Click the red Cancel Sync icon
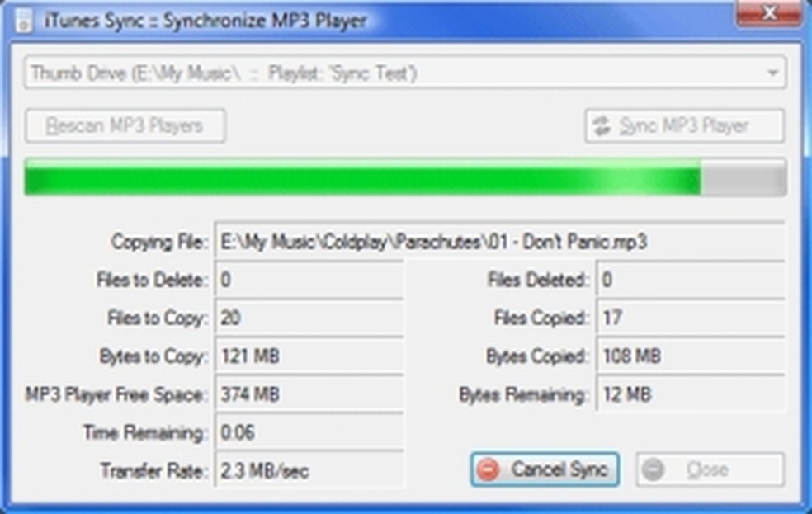 click(488, 469)
